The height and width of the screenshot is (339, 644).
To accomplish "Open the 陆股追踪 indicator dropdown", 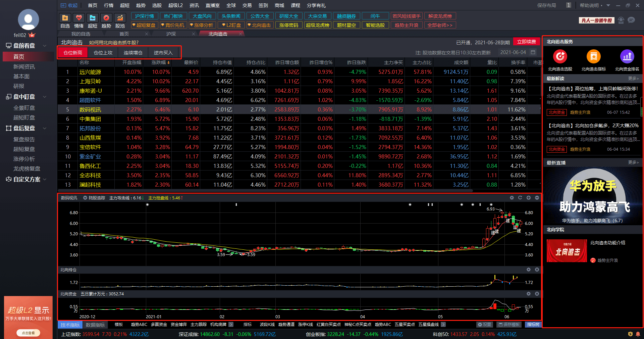I will click(85, 198).
